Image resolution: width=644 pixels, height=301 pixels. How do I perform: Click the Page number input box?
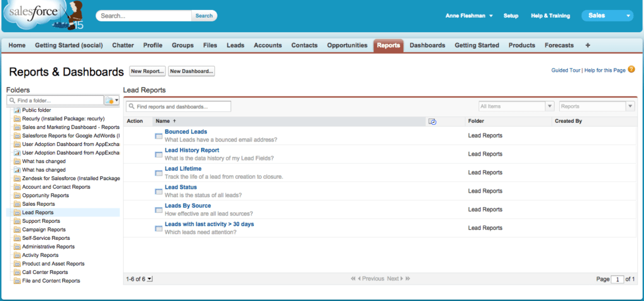(617, 279)
